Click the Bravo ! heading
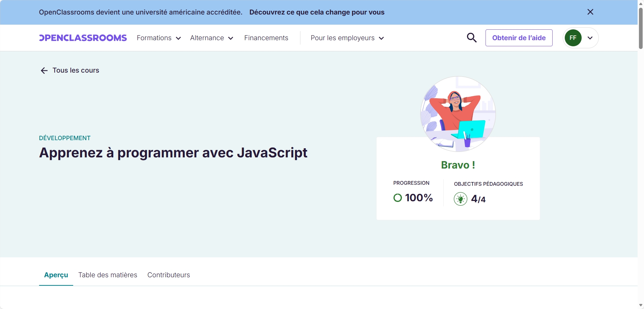Viewport: 644px width, 309px height. pos(458,165)
